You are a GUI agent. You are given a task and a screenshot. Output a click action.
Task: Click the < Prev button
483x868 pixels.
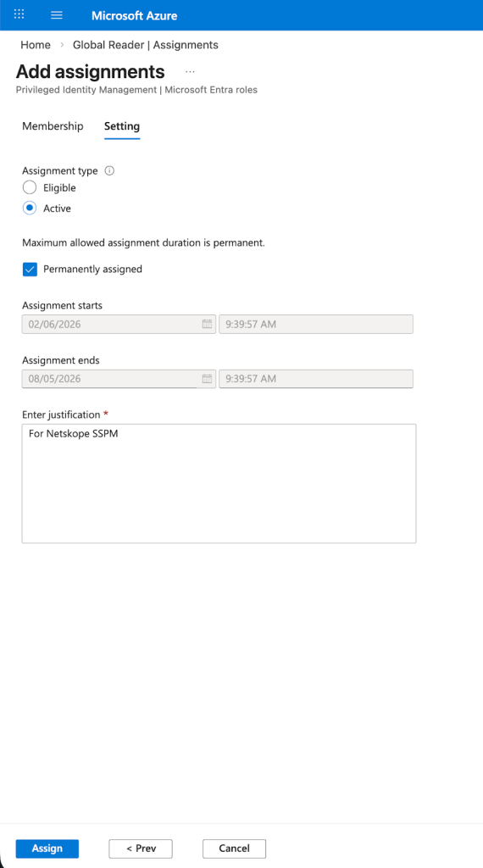tap(141, 849)
